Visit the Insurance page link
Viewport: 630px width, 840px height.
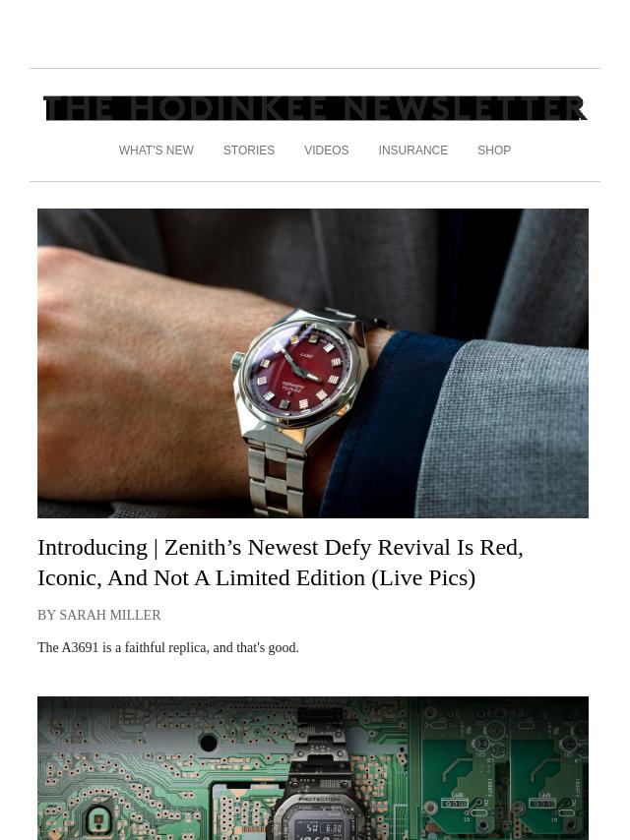pos(412,150)
